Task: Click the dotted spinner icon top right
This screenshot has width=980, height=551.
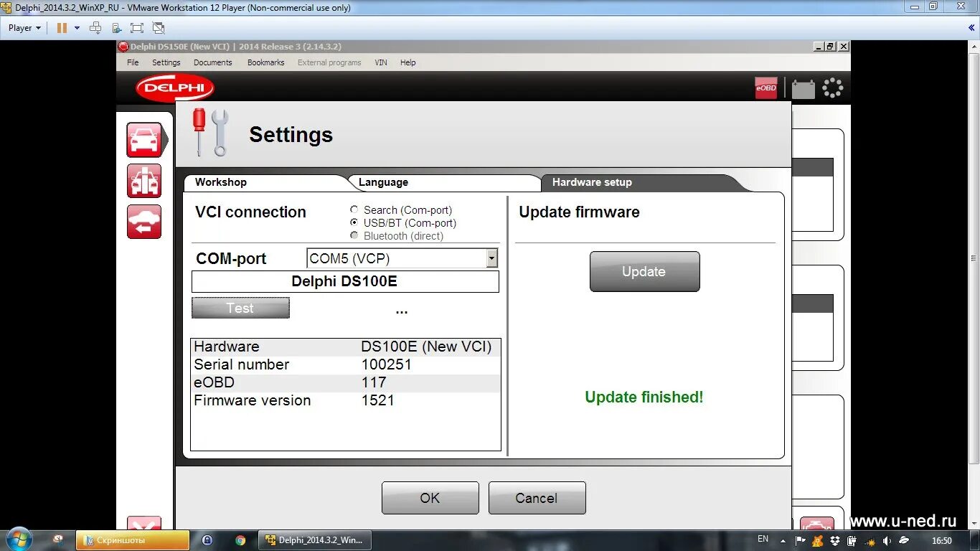Action: point(833,88)
